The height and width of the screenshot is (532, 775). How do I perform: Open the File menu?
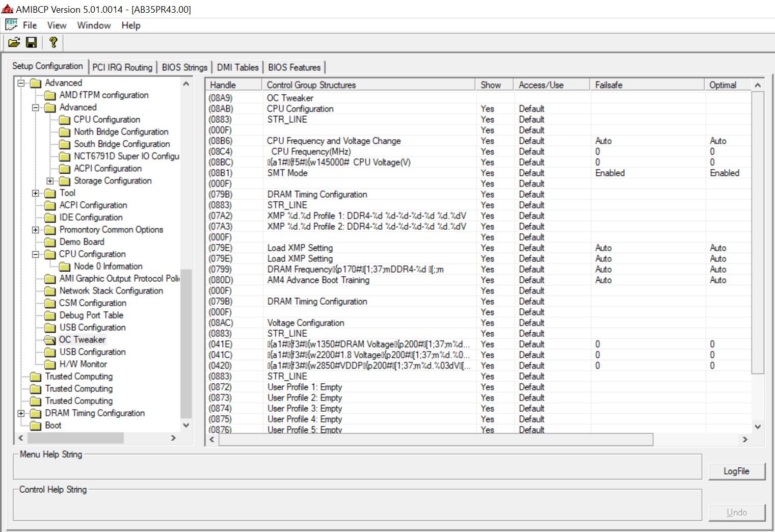pos(30,25)
